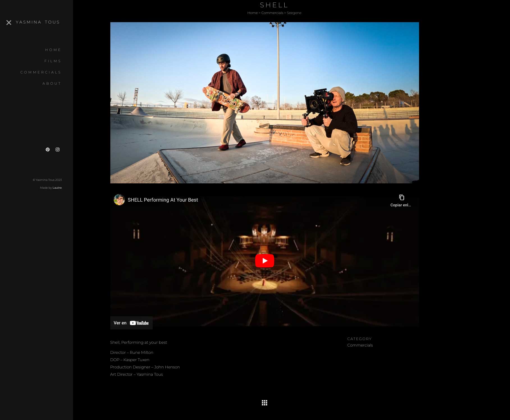Click the SHELL Performing At Your Best title

(x=163, y=200)
